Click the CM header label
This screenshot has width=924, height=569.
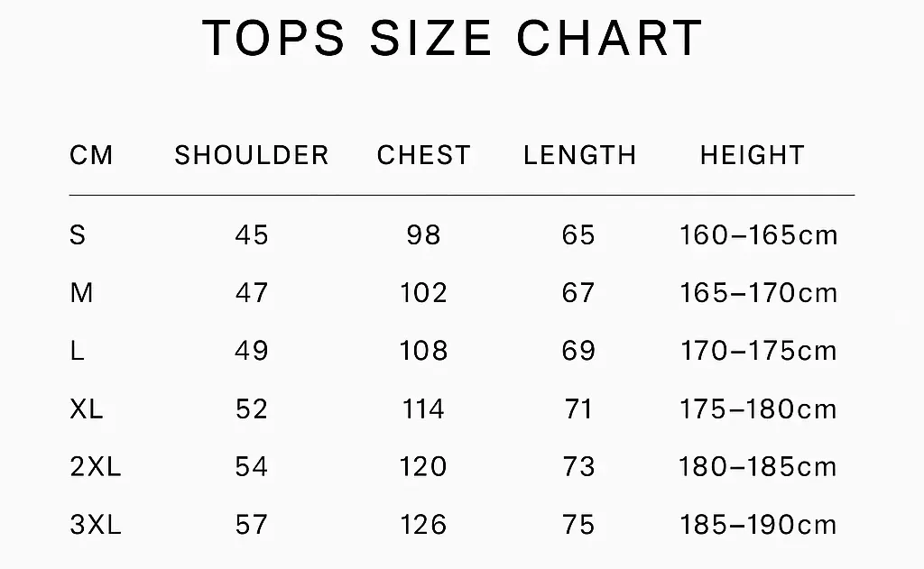coord(92,155)
